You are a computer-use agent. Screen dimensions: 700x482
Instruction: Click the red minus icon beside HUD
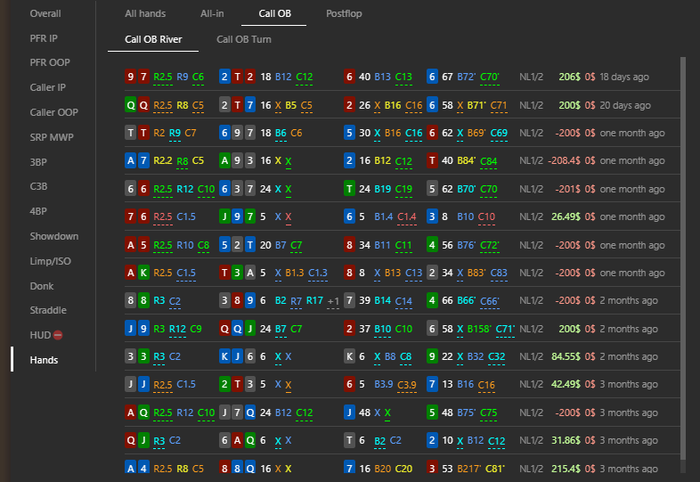tap(58, 335)
